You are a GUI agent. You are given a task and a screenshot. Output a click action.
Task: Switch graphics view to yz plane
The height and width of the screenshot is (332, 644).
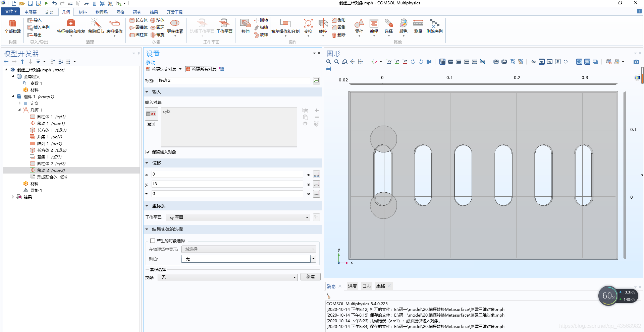pos(397,62)
